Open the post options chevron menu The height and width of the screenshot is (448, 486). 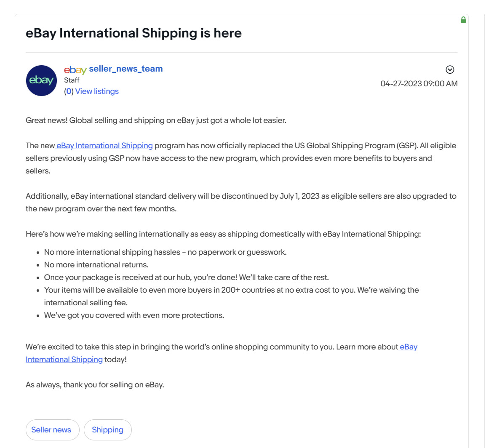[x=450, y=70]
